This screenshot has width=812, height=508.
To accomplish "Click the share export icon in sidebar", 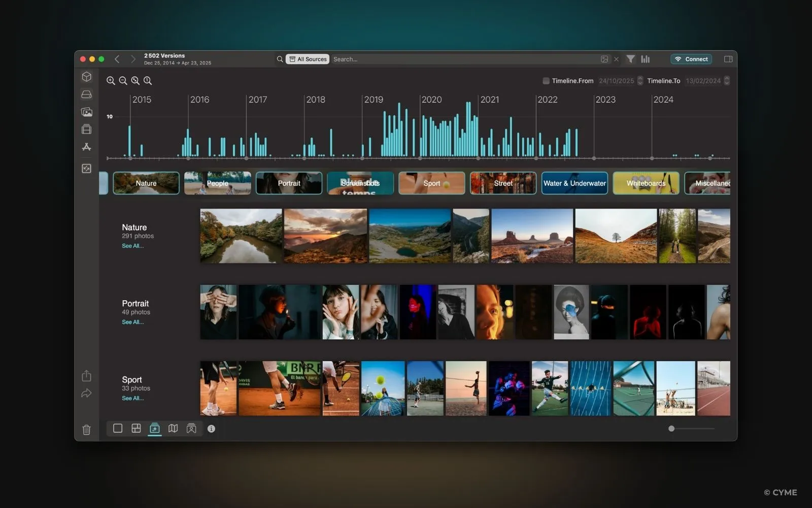I will 87,376.
